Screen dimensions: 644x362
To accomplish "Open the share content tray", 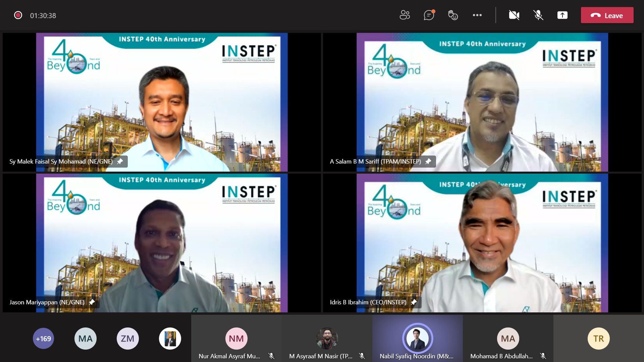I will [x=562, y=15].
